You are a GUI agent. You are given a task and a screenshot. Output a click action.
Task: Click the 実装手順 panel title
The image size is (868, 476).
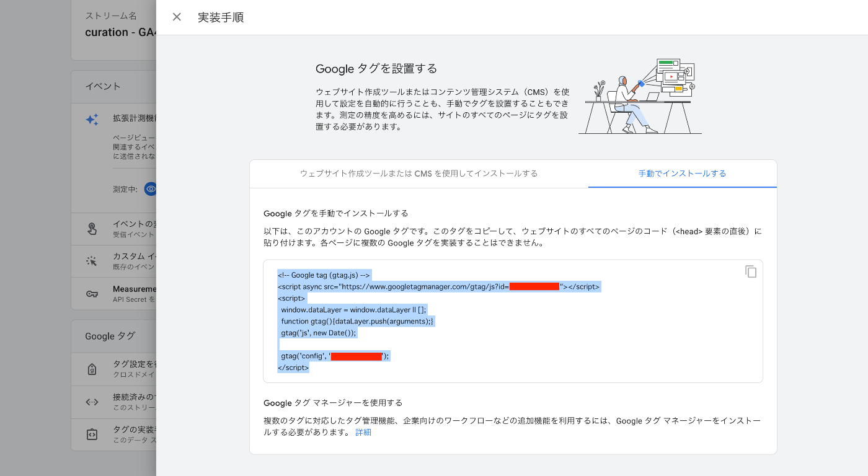[x=221, y=17]
